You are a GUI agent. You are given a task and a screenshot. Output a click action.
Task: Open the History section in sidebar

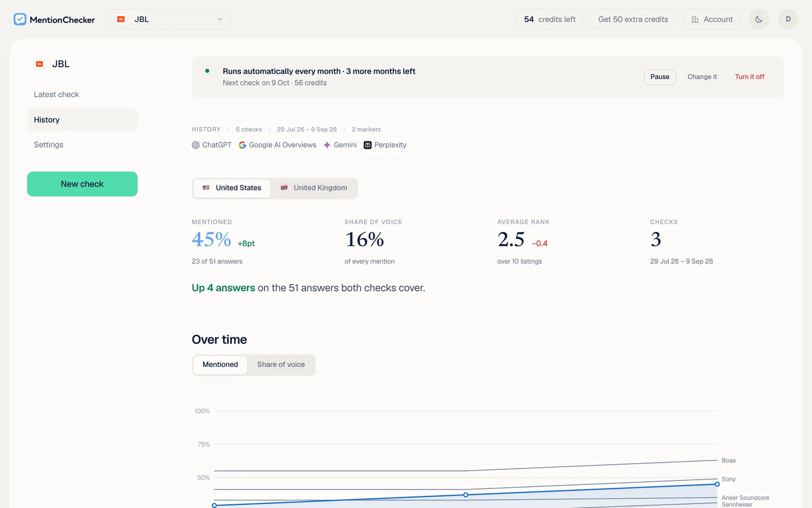(x=82, y=120)
